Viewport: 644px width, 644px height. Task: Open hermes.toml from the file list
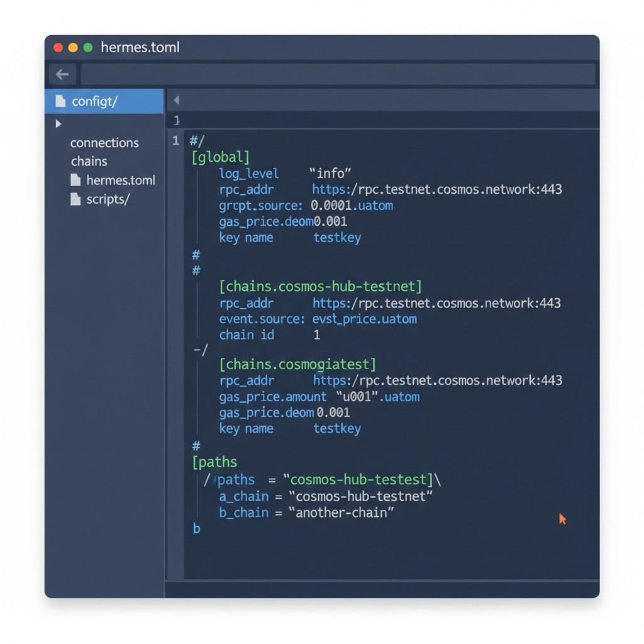tap(119, 180)
